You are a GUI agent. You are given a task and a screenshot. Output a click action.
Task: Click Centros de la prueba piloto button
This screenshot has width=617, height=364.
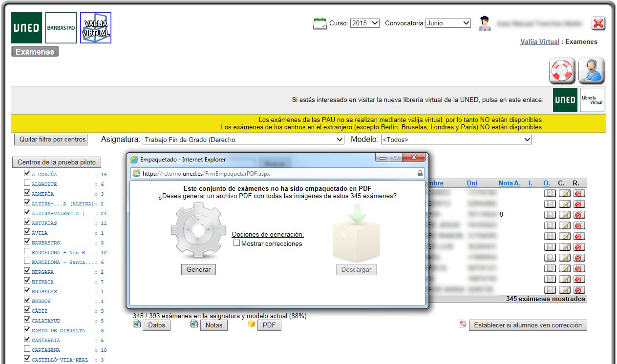57,162
